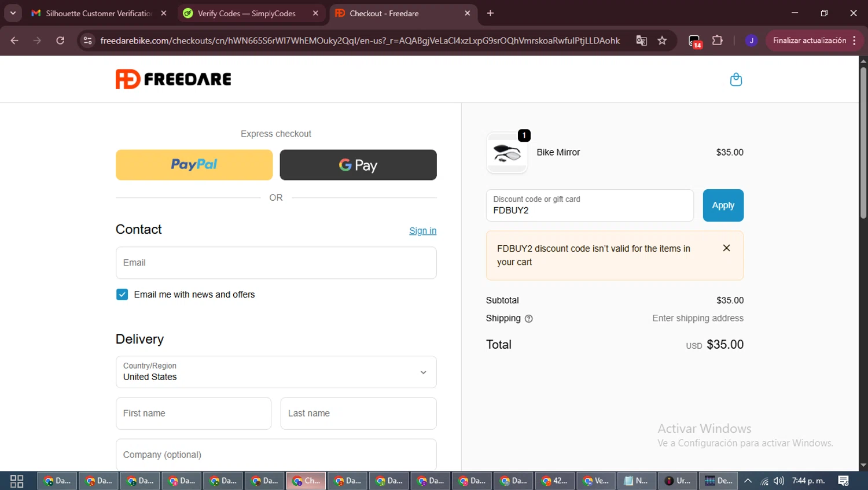
Task: Open the site information icon in address bar
Action: [87, 40]
